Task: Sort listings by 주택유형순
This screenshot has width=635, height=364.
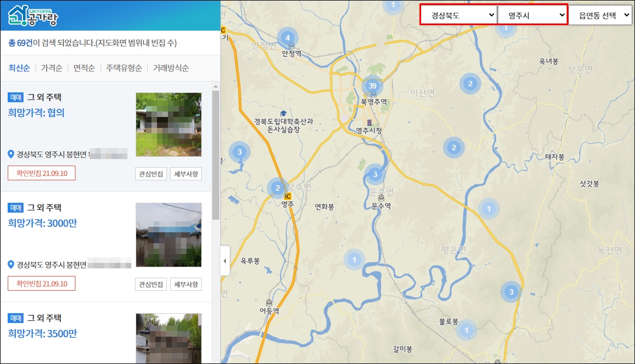Action: click(124, 68)
